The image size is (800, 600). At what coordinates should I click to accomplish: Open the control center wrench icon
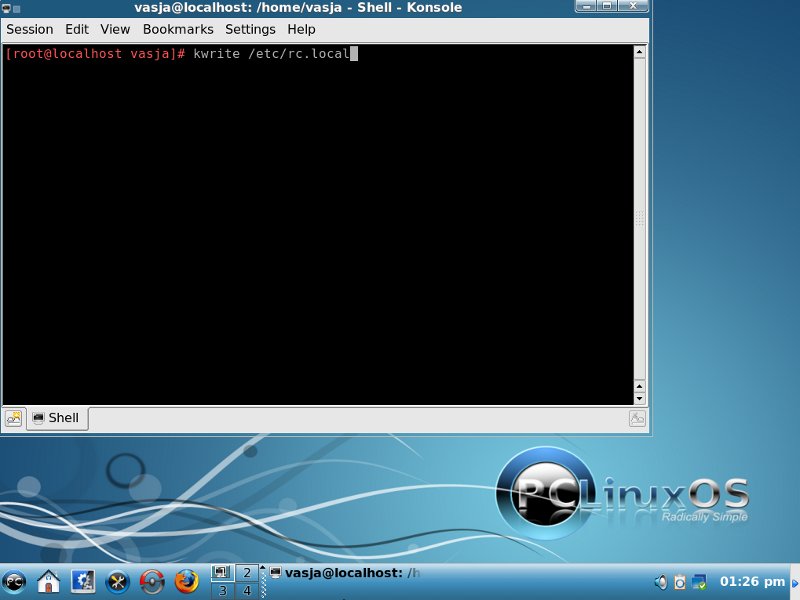coord(117,581)
